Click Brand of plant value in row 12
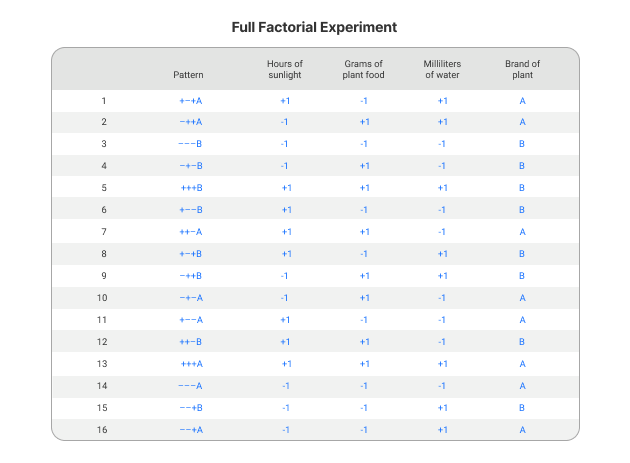The height and width of the screenshot is (463, 630). pos(522,342)
